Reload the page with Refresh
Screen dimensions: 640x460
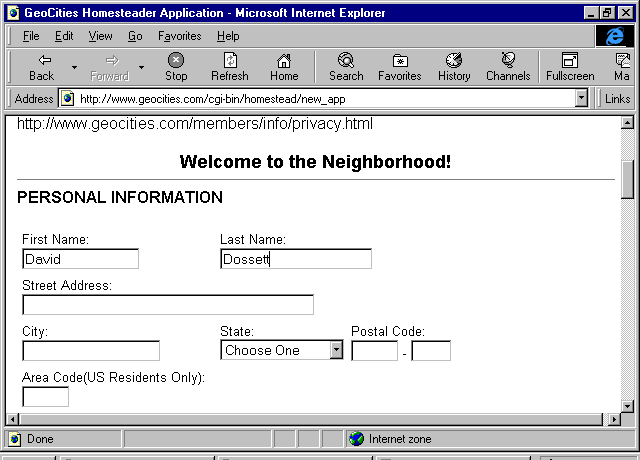tap(230, 67)
